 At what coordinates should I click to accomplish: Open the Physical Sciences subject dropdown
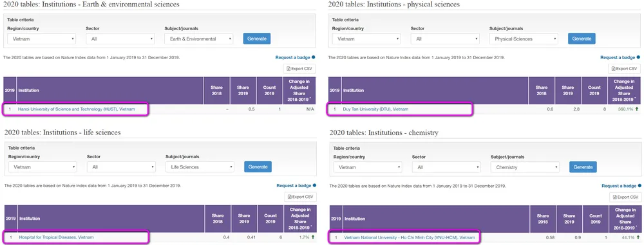pyautogui.click(x=524, y=39)
